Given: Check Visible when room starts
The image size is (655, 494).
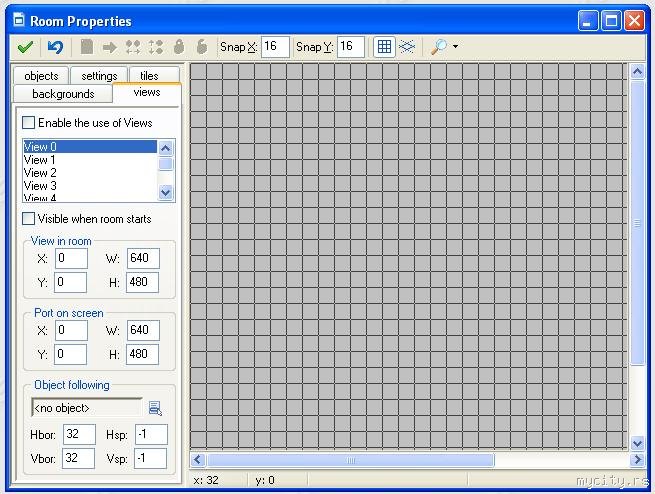Looking at the screenshot, I should 28,218.
